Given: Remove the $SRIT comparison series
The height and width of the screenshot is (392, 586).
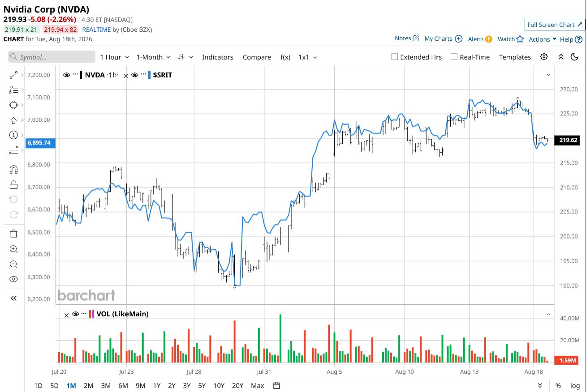Looking at the screenshot, I should click(125, 76).
